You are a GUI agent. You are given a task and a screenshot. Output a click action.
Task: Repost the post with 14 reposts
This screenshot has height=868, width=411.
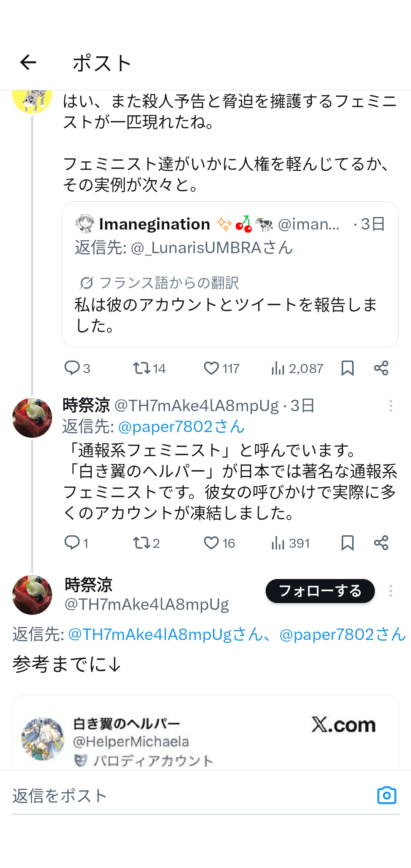click(x=142, y=368)
